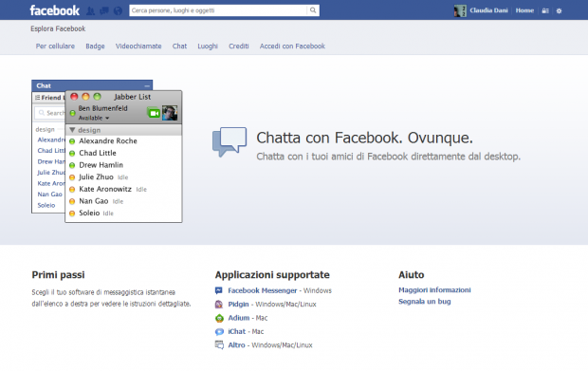Viewport: 588px width, 371px height.
Task: Click Ben Blumenfeld green status dot
Action: (73, 113)
